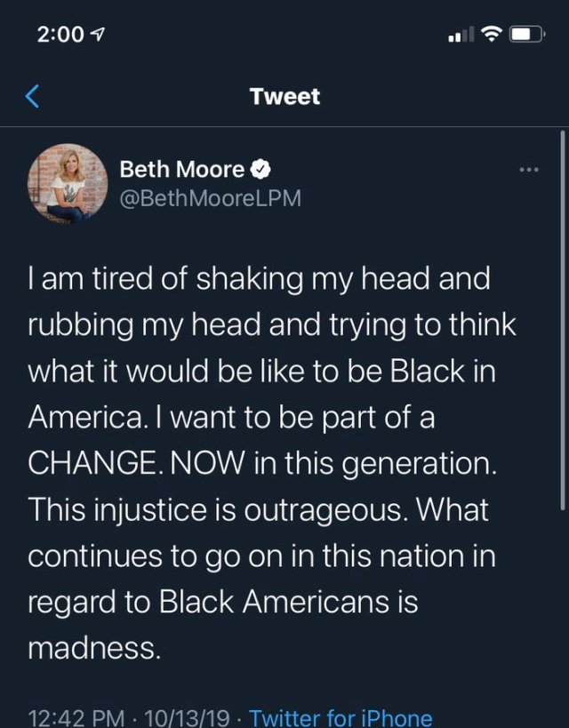Viewport: 569px width, 728px height.
Task: Tap the battery indicator icon
Action: (528, 36)
